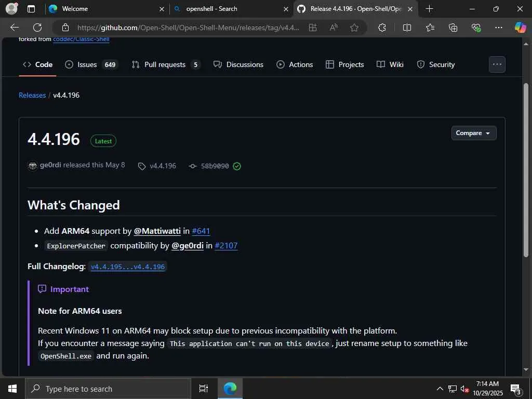Open the v4.4.195...v4.4.196 changelog link
The image size is (532, 399).
click(x=128, y=267)
